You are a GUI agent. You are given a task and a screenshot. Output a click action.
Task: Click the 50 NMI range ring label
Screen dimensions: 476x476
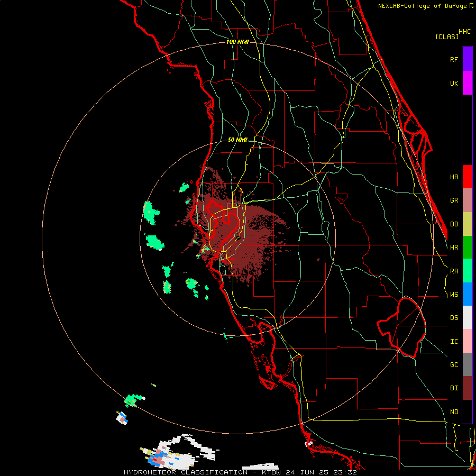237,140
